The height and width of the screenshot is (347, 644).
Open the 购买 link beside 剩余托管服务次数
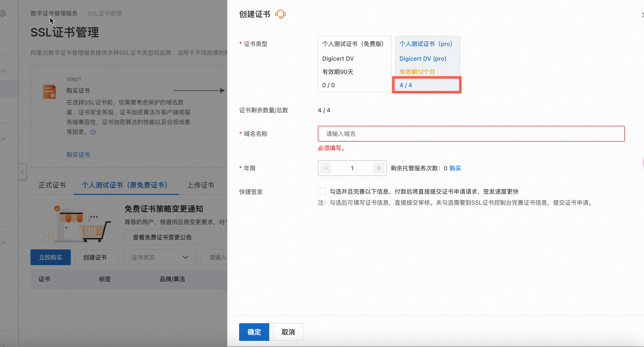coord(455,168)
